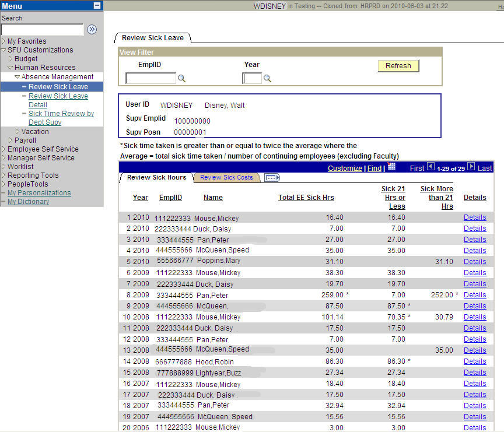Expand the Vacation submenu

[x=34, y=132]
